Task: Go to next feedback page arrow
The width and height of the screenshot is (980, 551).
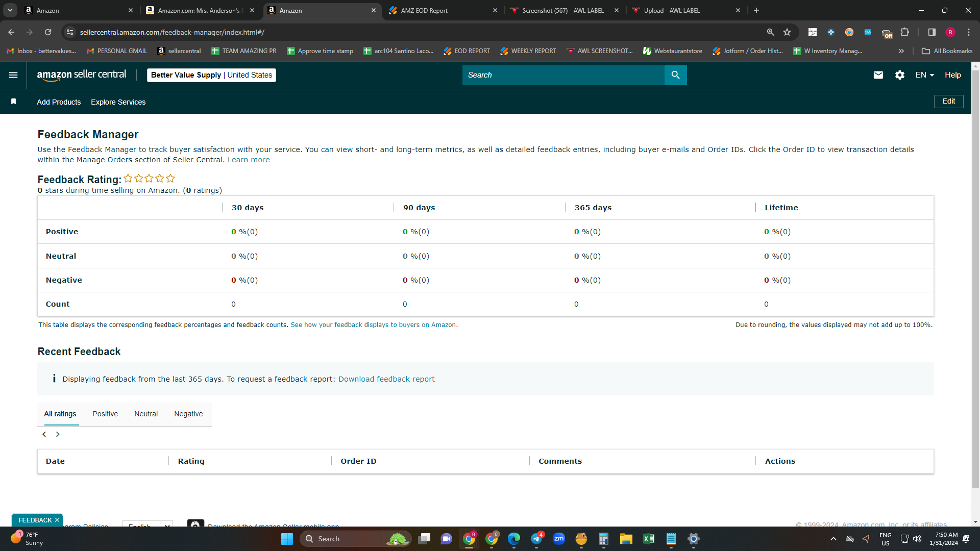Action: click(x=58, y=434)
